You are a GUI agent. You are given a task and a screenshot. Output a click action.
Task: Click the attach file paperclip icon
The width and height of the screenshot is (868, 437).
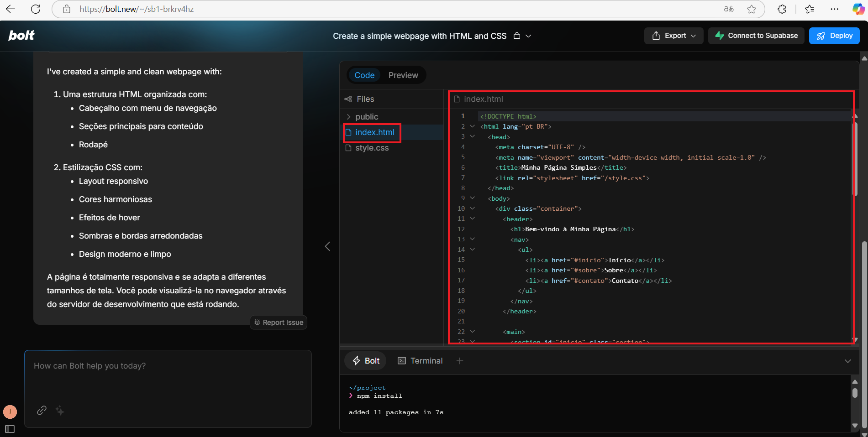click(42, 410)
